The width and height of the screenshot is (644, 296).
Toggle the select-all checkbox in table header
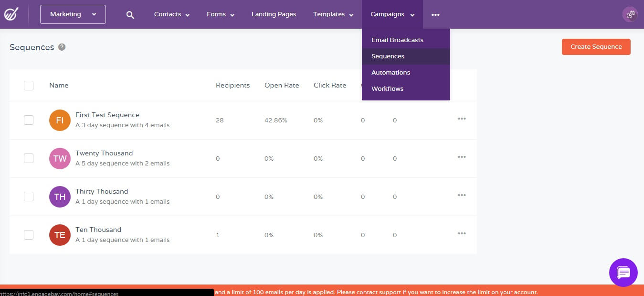29,86
